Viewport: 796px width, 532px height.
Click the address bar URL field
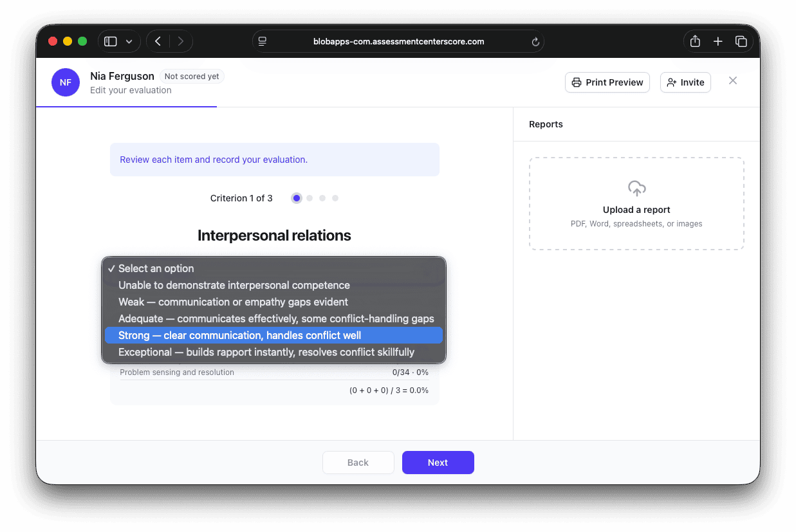click(398, 41)
